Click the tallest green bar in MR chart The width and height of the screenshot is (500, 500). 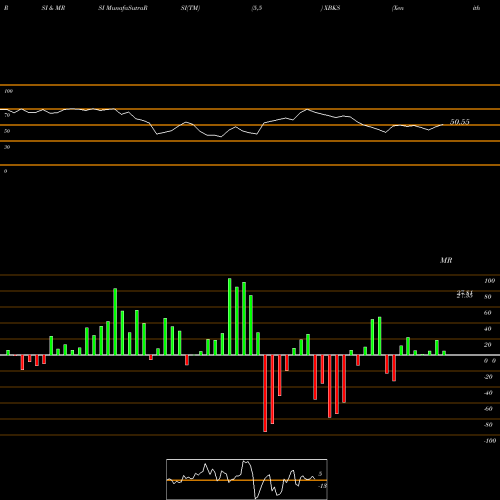coord(230,316)
